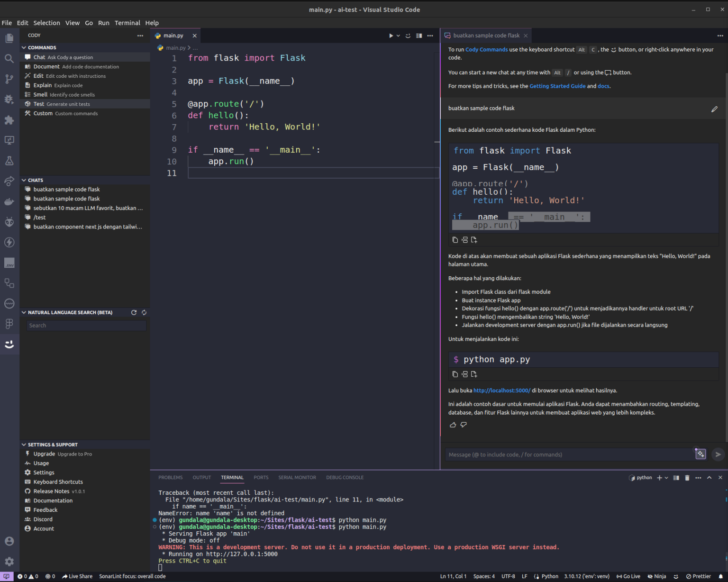Kill the active terminal with trash icon
Image resolution: width=728 pixels, height=582 pixels.
click(x=687, y=478)
